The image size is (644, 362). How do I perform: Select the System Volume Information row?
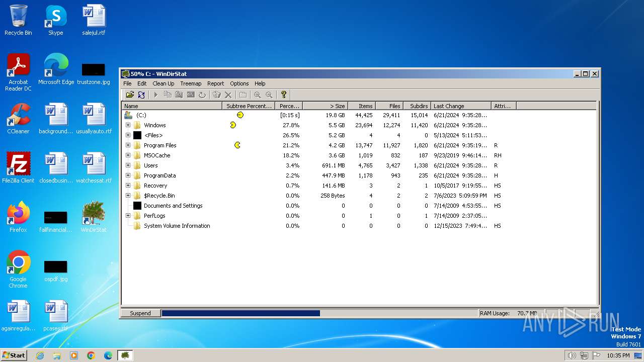(x=359, y=226)
